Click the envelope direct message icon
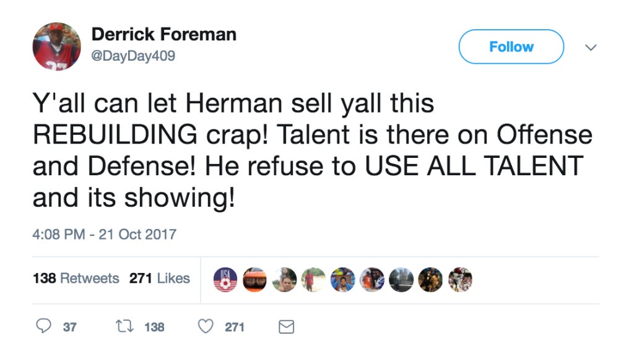Image resolution: width=634 pixels, height=364 pixels. (x=286, y=327)
